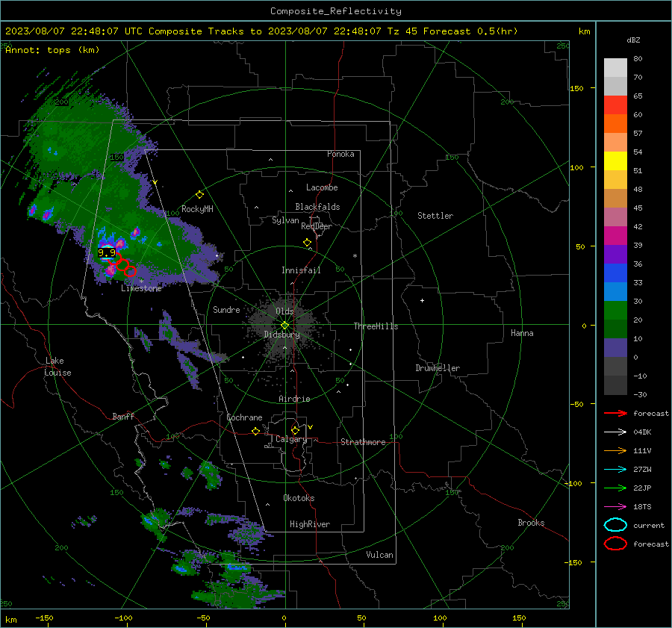672x628 pixels.
Task: Click the red 'forecast' ellipse legend symbol
Action: click(615, 544)
